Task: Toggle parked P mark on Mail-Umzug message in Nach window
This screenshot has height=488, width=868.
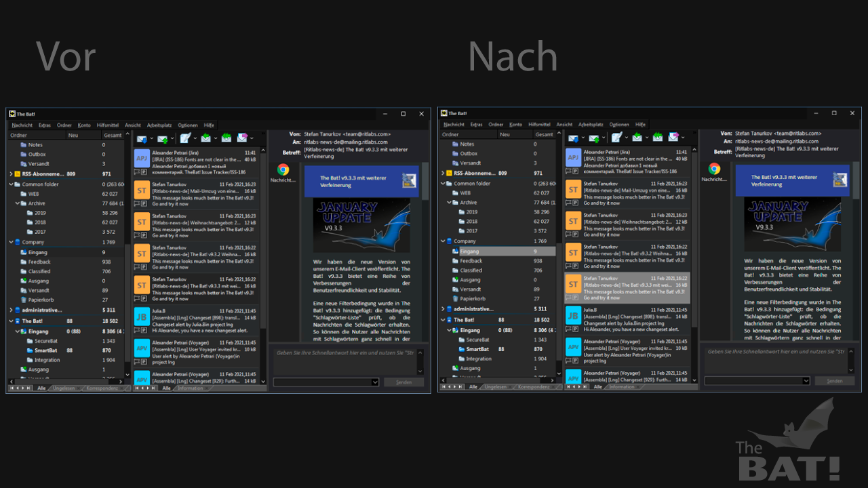Action: (575, 203)
